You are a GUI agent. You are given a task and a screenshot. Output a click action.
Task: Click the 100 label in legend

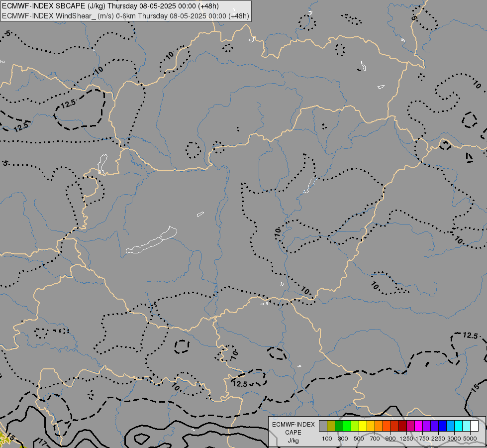coord(327,439)
